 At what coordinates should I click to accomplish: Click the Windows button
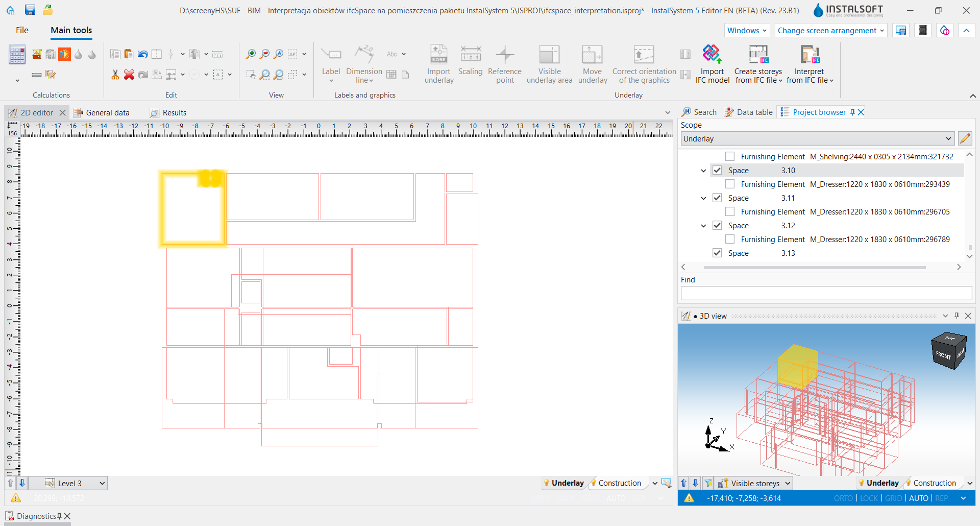point(747,30)
